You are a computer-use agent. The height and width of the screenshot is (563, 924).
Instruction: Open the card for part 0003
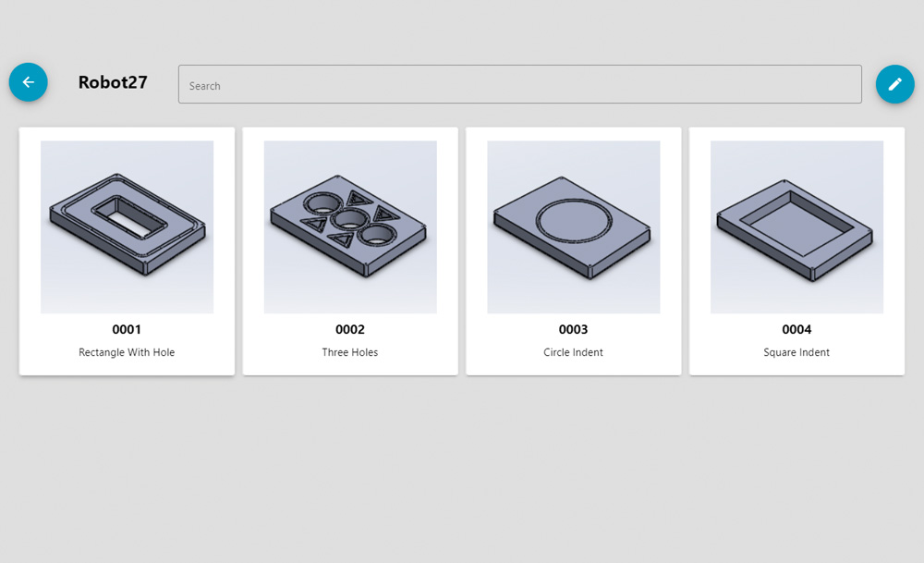pos(572,250)
